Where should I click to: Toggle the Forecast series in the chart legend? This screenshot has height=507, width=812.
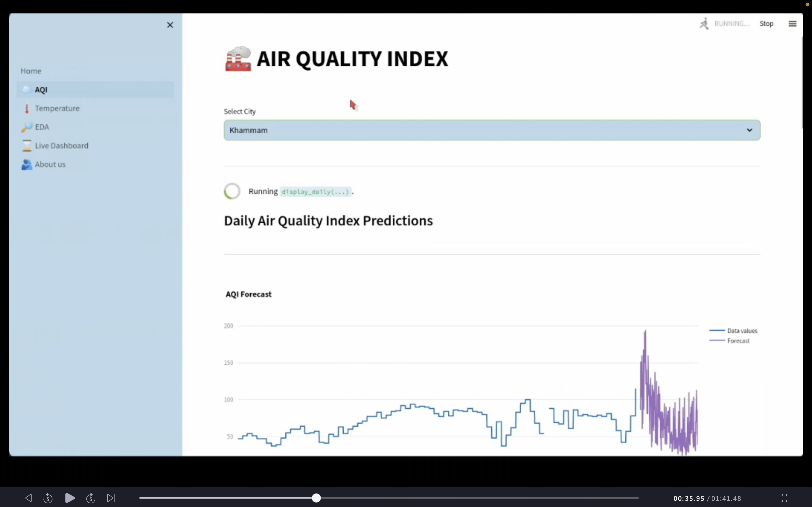tap(738, 341)
